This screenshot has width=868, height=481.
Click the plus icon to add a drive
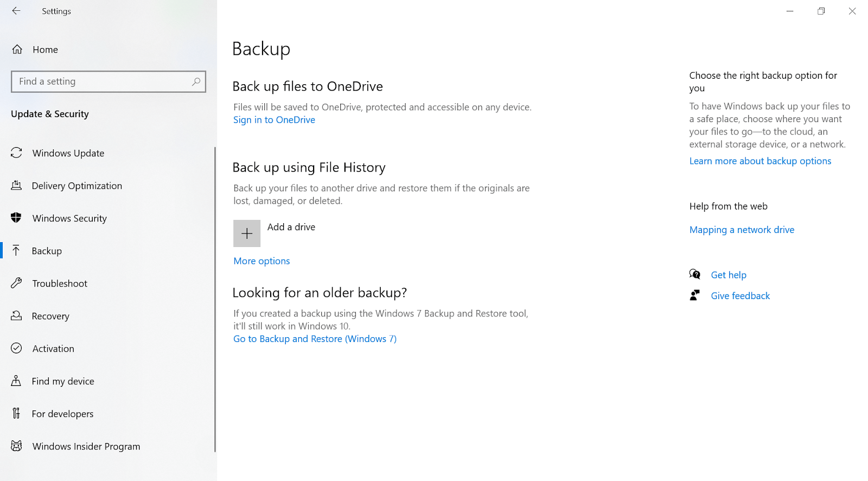pos(247,233)
